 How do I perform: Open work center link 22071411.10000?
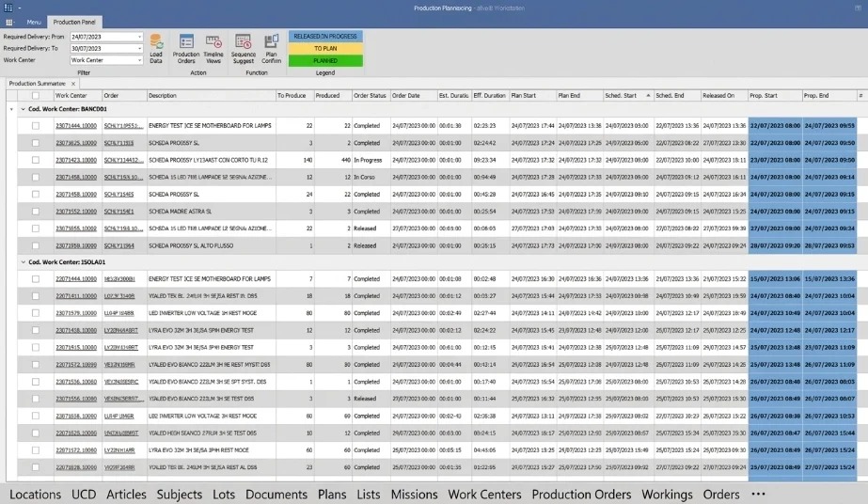[76, 296]
